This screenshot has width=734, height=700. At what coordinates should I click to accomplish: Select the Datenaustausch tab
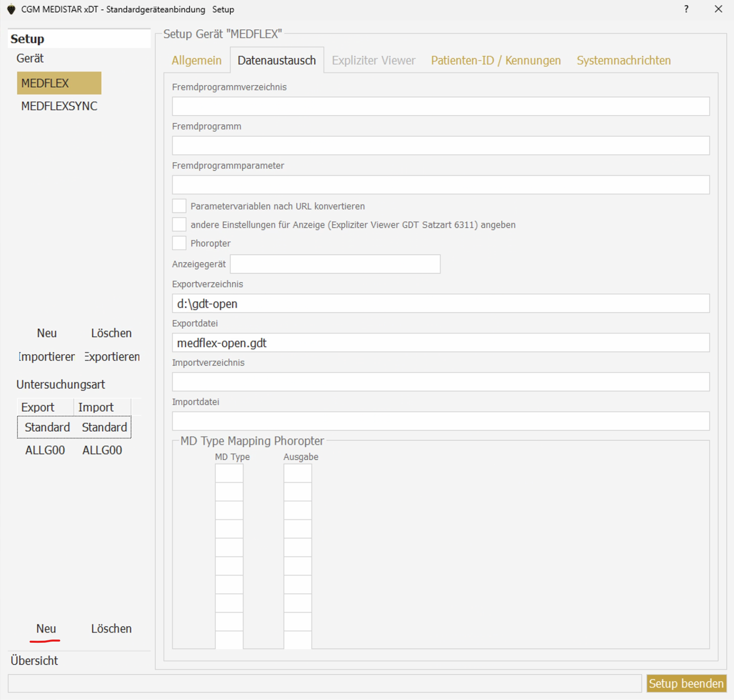(276, 60)
